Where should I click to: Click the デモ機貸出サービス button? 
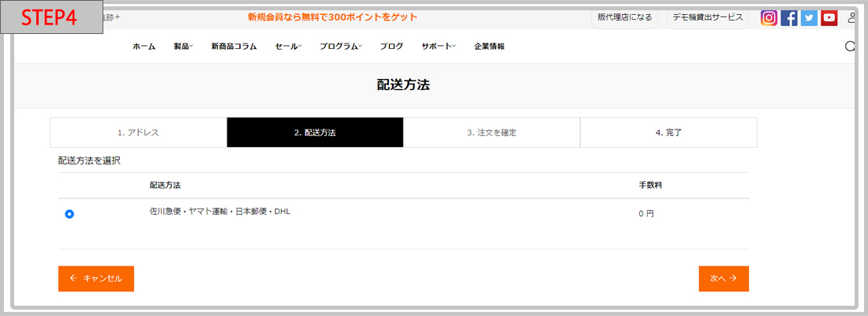pos(707,17)
